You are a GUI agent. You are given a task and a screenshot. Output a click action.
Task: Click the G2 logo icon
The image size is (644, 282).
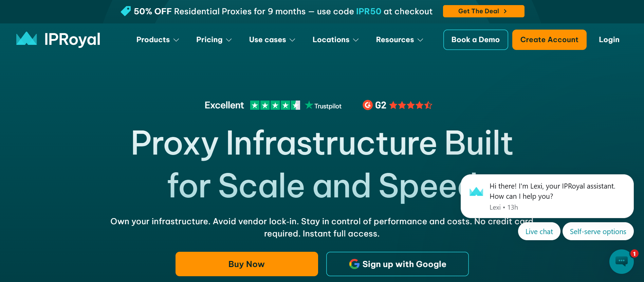368,105
